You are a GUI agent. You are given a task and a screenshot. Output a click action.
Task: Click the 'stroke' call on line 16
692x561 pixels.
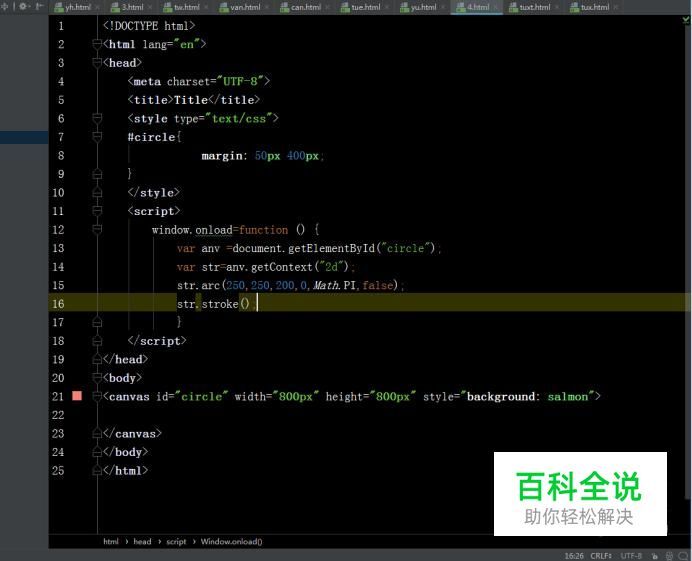(220, 304)
